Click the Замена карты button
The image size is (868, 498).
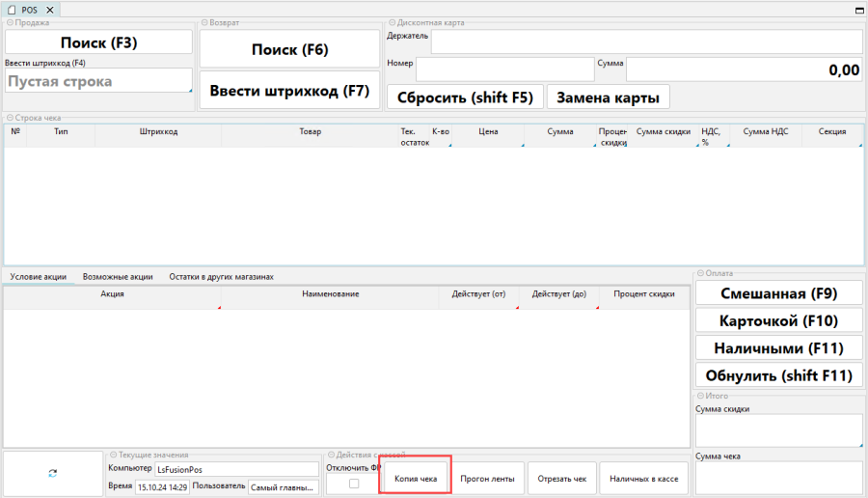coord(608,97)
